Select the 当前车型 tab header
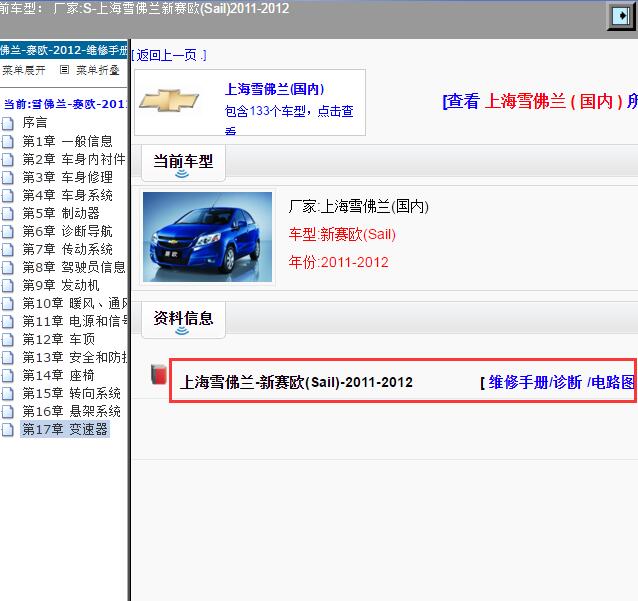The height and width of the screenshot is (601, 638). 183,162
